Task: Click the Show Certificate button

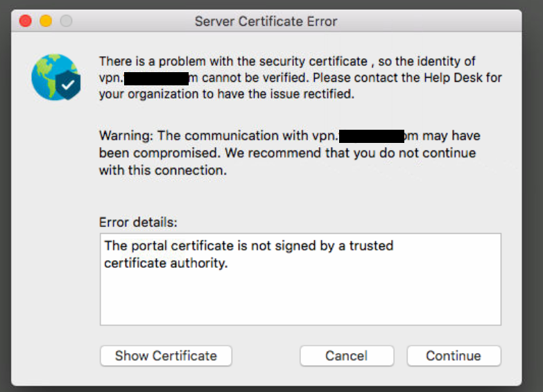Action: (x=166, y=356)
